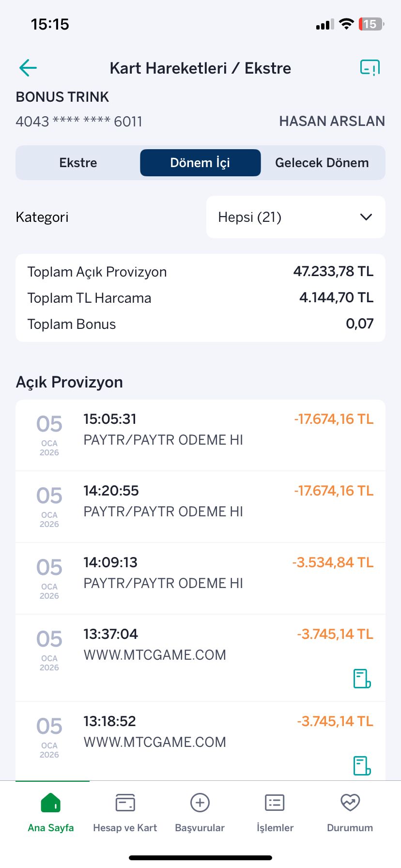Screen dimensions: 401x868
Task: Open the 14:20:55 PAYTR transaction
Action: 200,507
